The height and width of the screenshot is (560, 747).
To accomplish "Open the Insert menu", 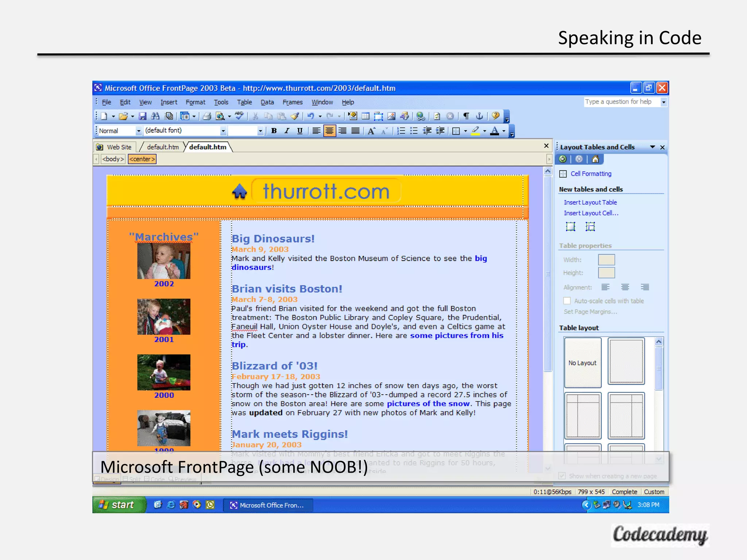I will coord(169,102).
